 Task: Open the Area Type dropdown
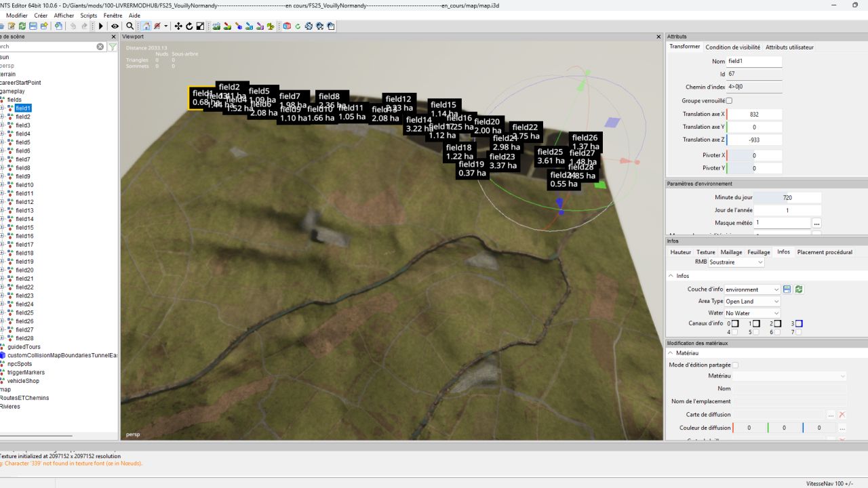[x=752, y=301]
